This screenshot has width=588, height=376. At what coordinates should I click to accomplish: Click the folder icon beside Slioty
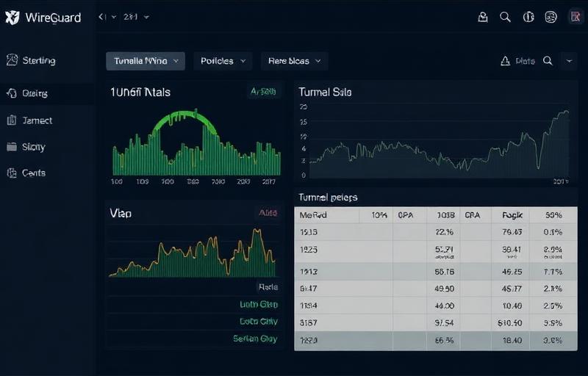coord(11,146)
